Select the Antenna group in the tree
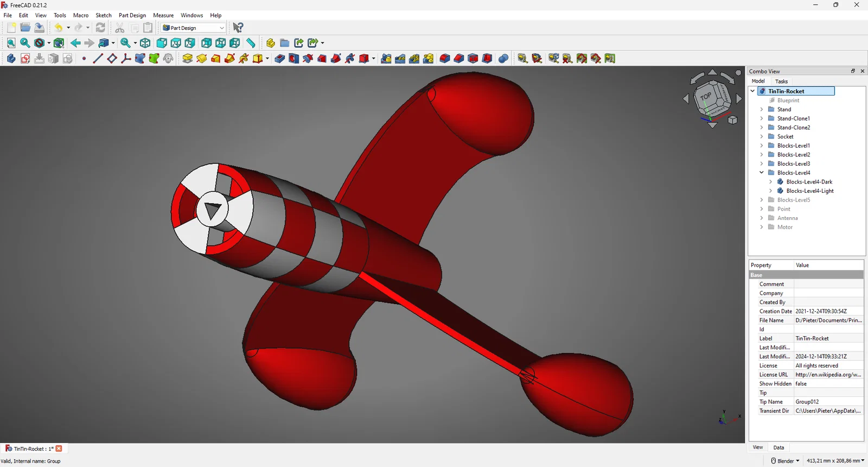 point(787,218)
